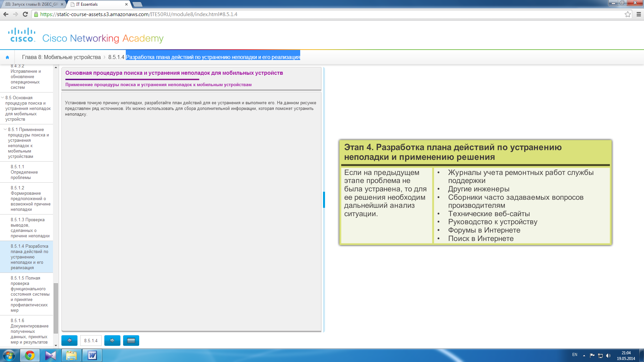Bookmark page using the star icon
The image size is (644, 362).
628,14
